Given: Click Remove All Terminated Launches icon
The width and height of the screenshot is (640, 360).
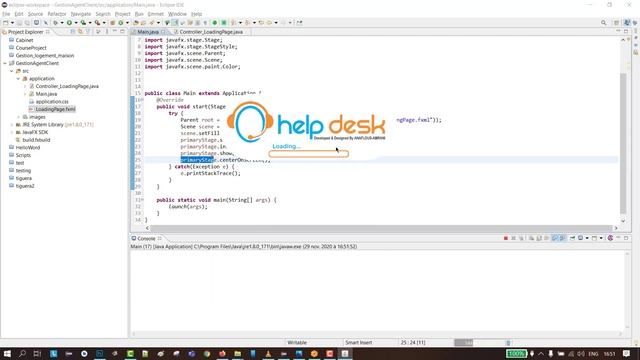Looking at the screenshot, I should (521, 238).
